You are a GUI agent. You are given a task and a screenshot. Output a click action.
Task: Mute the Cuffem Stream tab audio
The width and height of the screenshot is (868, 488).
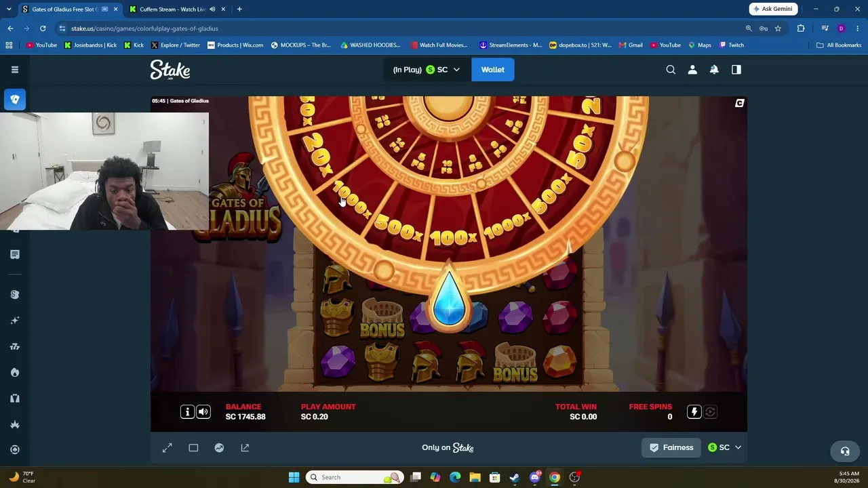212,9
